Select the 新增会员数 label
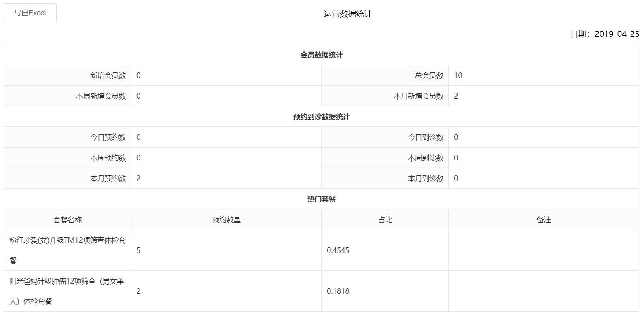Screen dimensions: 644x312 108,76
